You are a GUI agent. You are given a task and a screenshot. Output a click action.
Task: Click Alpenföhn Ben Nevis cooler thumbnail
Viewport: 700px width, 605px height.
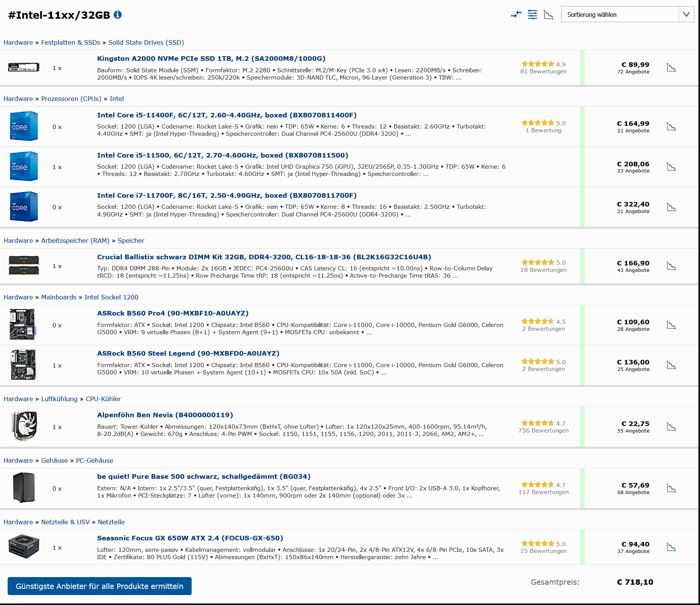24,426
